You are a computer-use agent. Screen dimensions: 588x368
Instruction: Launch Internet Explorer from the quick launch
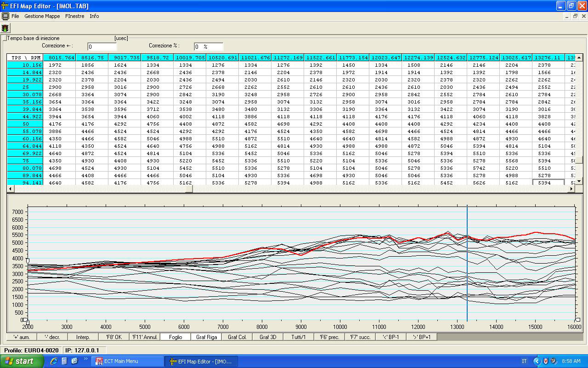coord(54,361)
